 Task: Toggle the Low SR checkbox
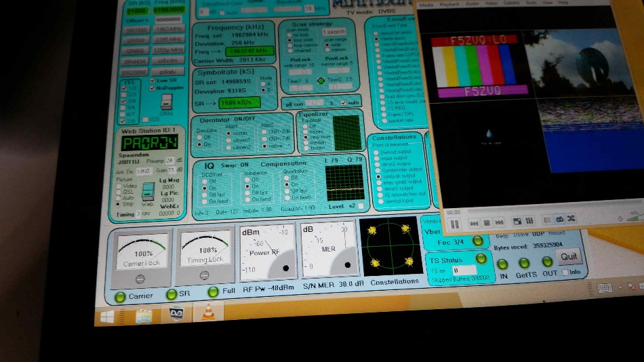click(153, 81)
